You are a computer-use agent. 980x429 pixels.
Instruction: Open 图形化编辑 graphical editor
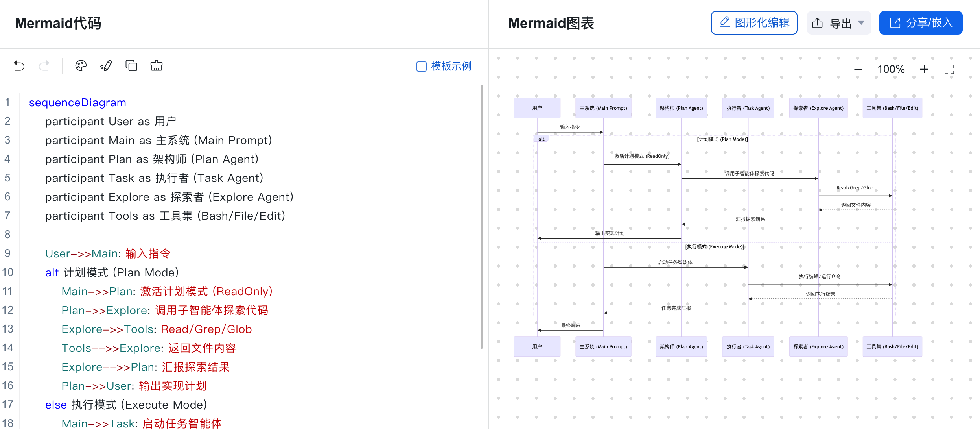point(754,23)
